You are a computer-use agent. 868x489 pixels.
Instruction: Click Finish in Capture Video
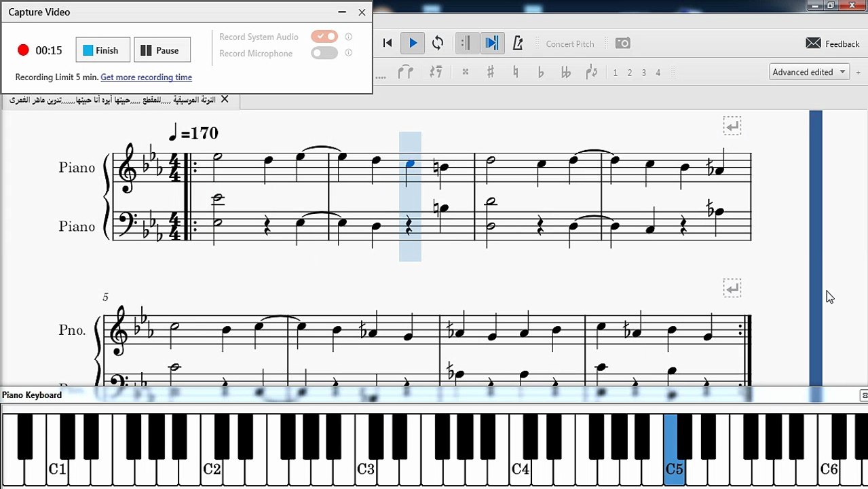tap(102, 50)
